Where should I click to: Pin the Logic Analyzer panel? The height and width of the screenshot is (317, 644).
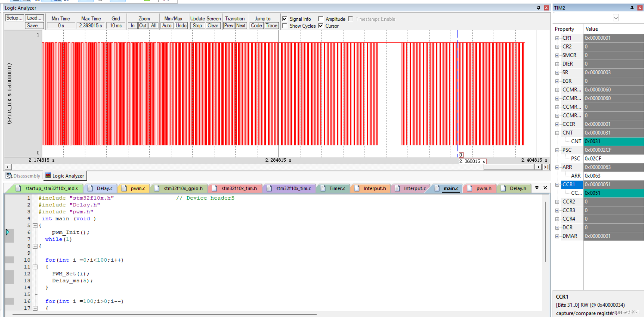(x=538, y=8)
